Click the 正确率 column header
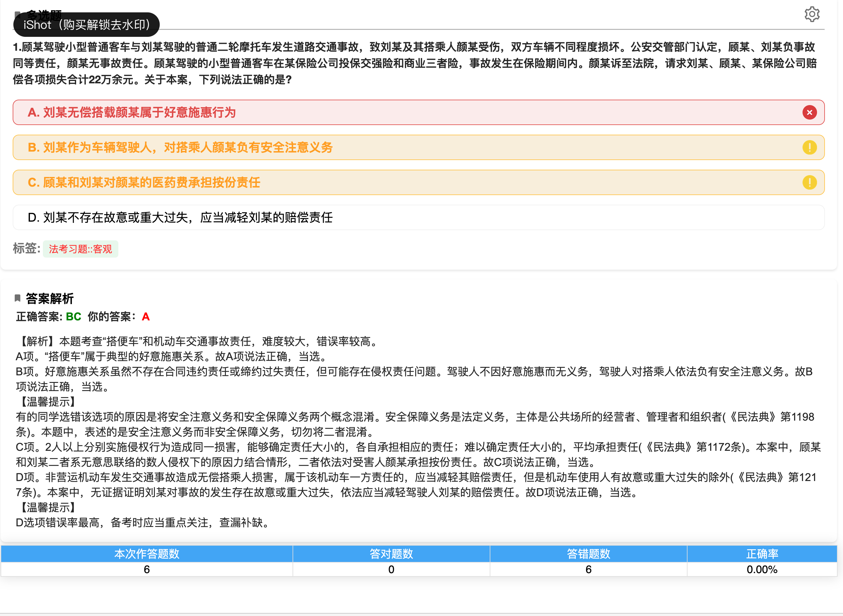 pyautogui.click(x=762, y=554)
